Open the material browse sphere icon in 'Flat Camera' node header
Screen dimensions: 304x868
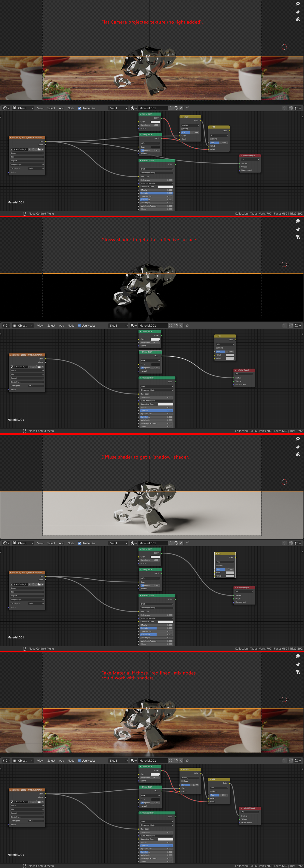pos(134,108)
